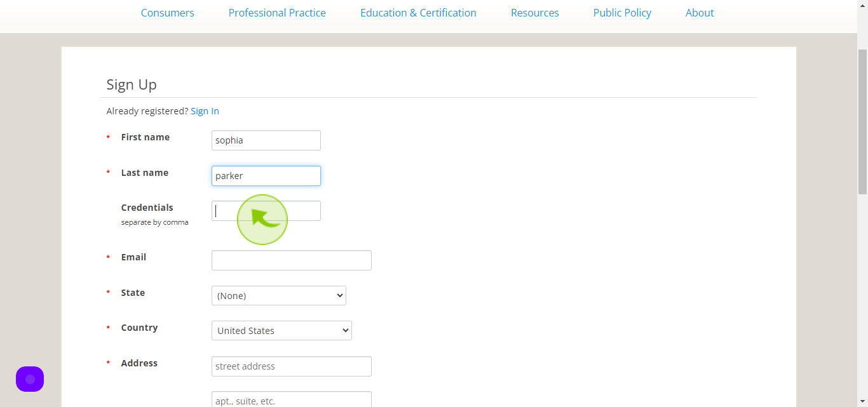The width and height of the screenshot is (868, 407).
Task: Click the Email input field
Action: 292,260
